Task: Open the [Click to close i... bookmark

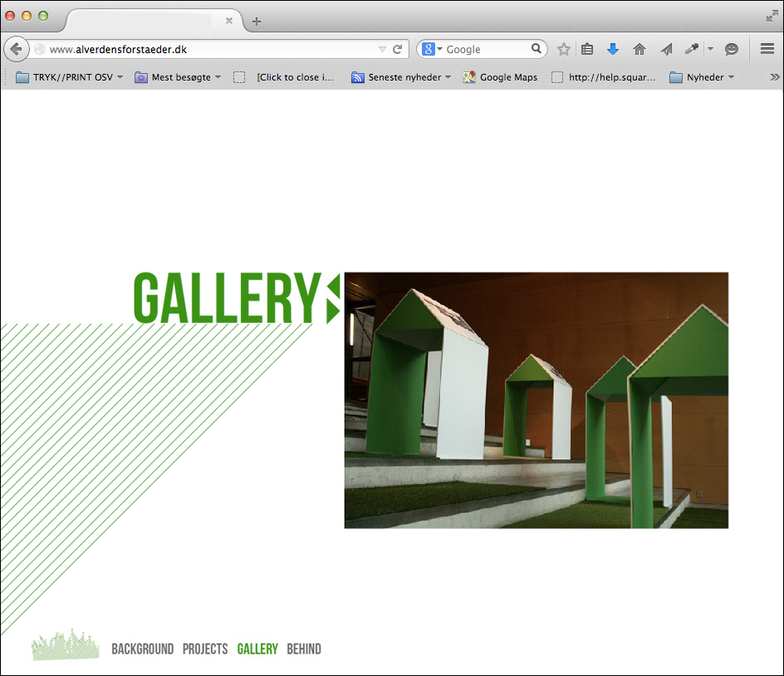Action: pos(283,77)
